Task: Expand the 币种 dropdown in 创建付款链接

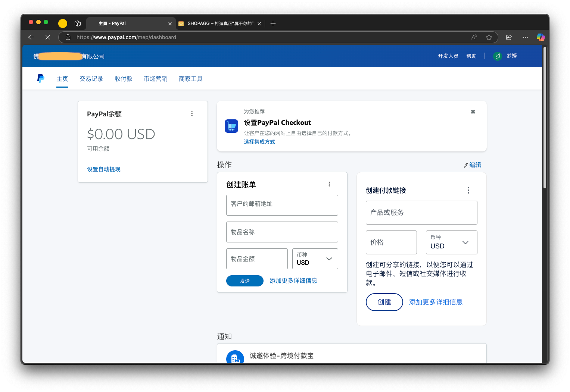Action: 452,242
